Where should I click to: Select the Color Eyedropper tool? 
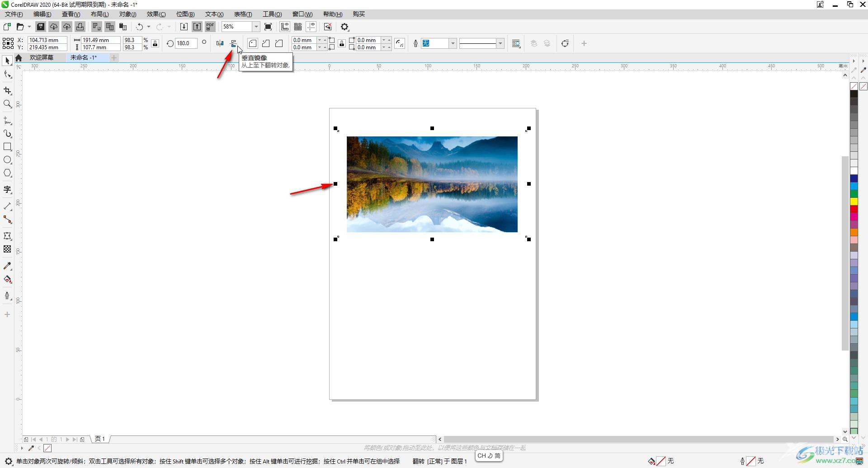pyautogui.click(x=7, y=266)
